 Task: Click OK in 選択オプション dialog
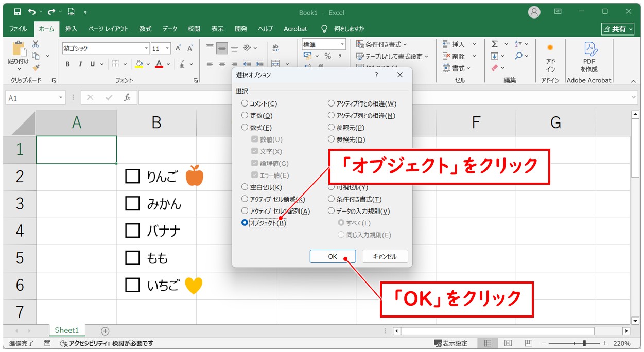333,256
